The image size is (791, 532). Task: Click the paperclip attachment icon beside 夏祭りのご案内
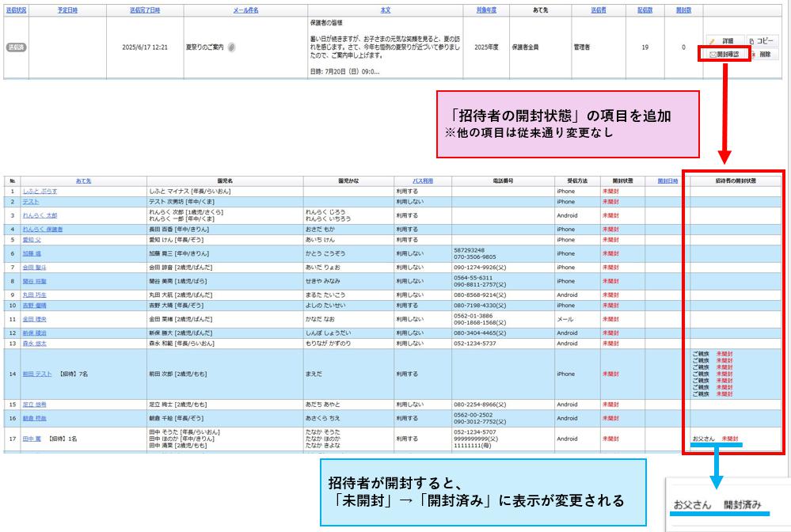[232, 47]
